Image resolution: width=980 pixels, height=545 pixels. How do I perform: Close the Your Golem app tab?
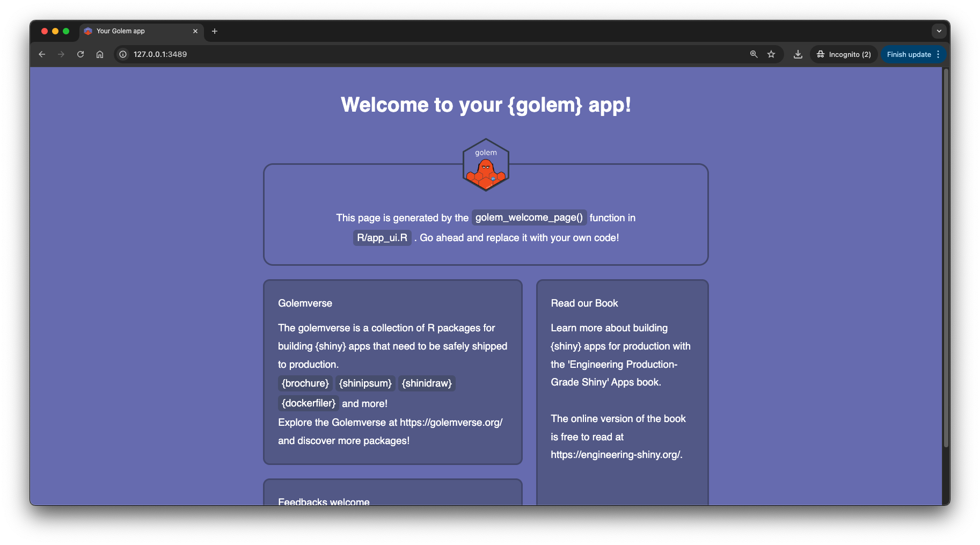pyautogui.click(x=195, y=31)
